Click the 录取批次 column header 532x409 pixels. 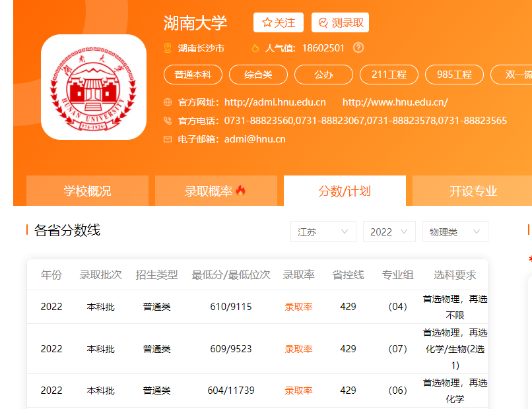click(x=100, y=274)
